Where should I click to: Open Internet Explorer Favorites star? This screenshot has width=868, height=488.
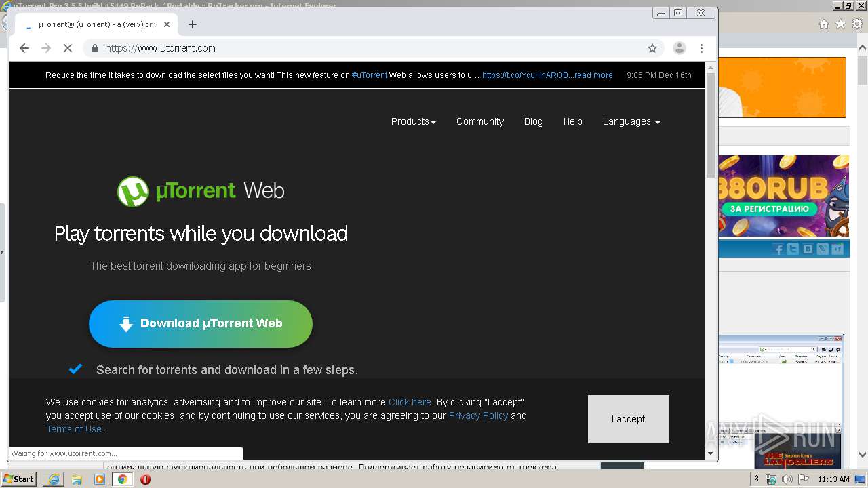[x=840, y=24]
